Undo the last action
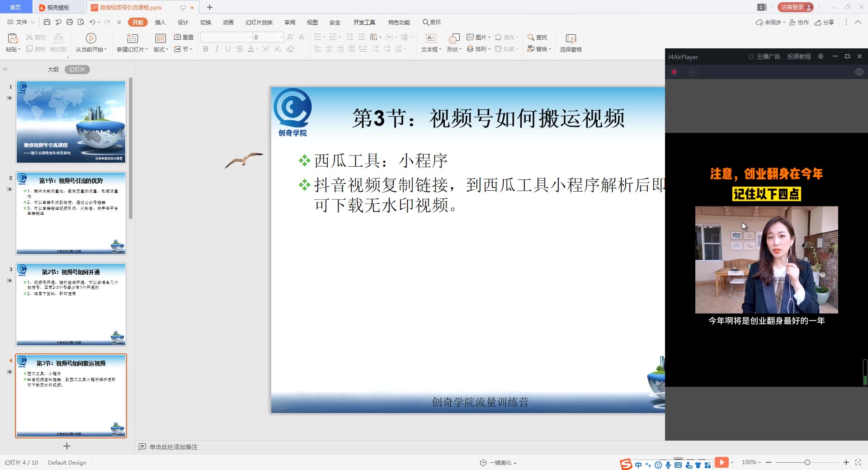868x470 pixels. 92,22
